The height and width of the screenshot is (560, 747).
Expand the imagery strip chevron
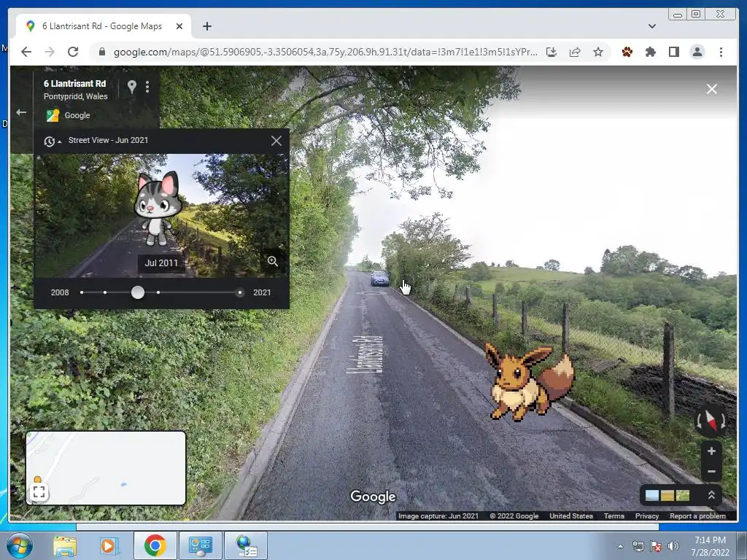point(711,495)
